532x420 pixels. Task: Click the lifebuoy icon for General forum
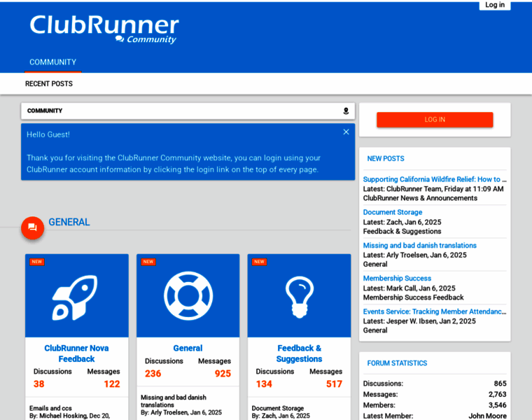click(x=188, y=295)
